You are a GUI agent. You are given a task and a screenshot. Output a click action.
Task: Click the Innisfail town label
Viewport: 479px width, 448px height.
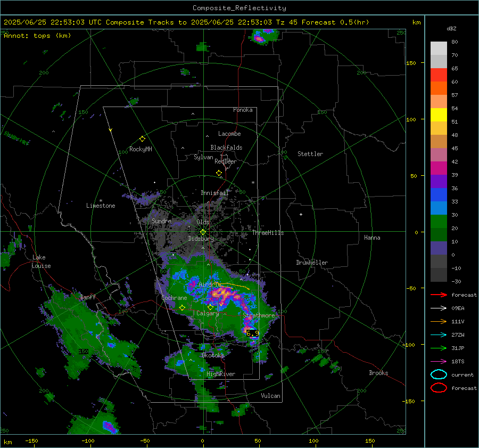[x=214, y=193]
